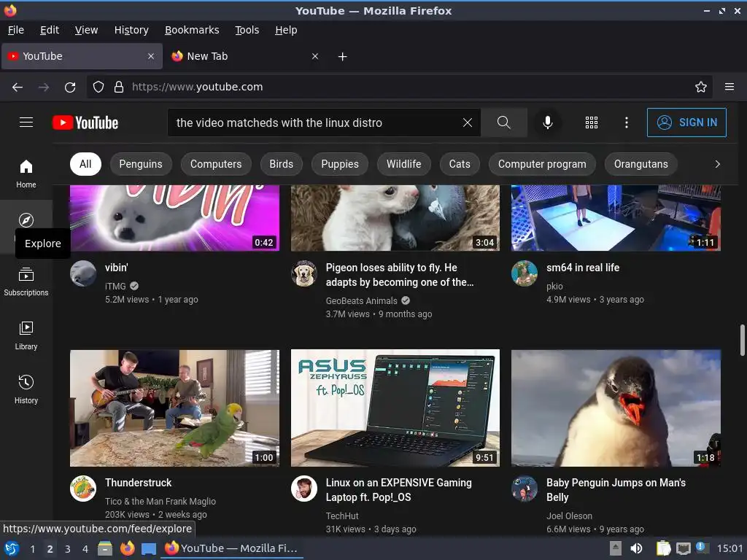747x560 pixels.
Task: Select the Birds filter chip
Action: point(281,164)
